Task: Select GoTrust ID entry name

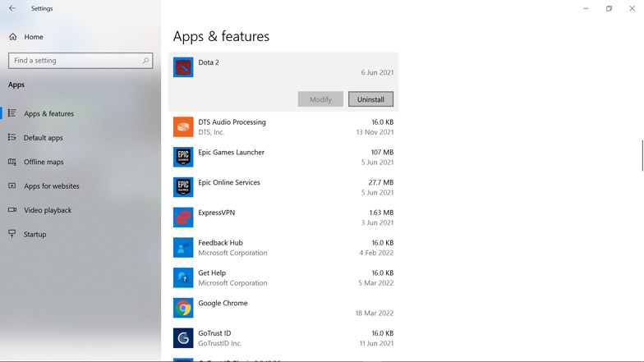Action: point(215,333)
